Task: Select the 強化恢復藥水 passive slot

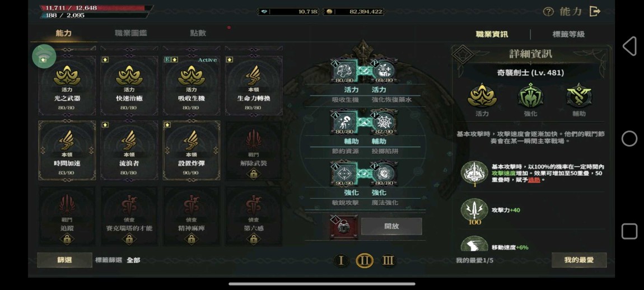Action: [x=384, y=71]
